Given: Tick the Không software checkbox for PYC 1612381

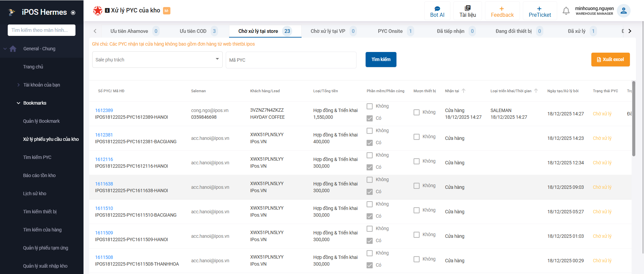Looking at the screenshot, I should pos(370,131).
